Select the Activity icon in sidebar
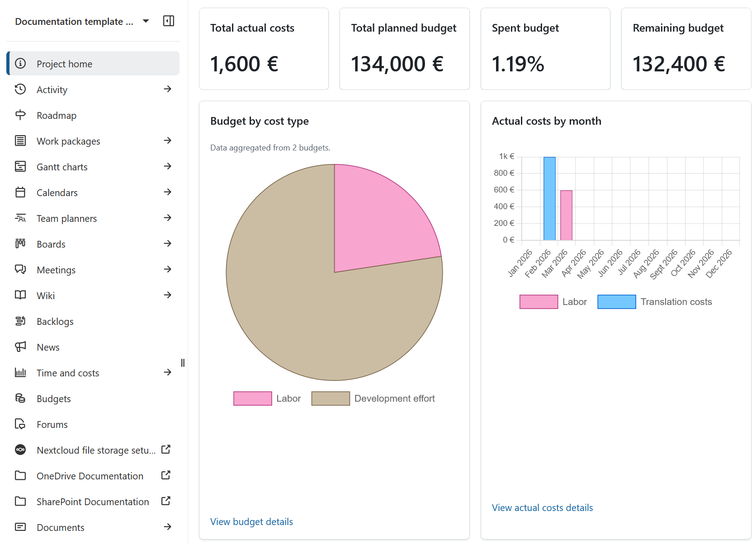Screen dimensions: 756x544 [20, 89]
